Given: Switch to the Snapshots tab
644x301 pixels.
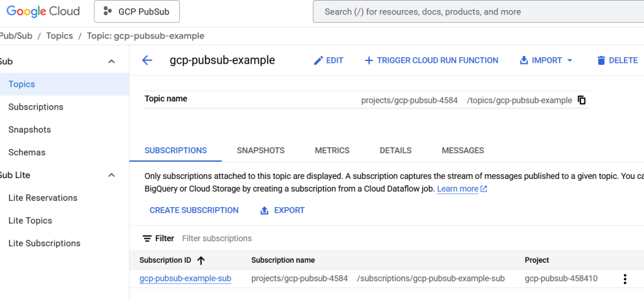Looking at the screenshot, I should (260, 150).
